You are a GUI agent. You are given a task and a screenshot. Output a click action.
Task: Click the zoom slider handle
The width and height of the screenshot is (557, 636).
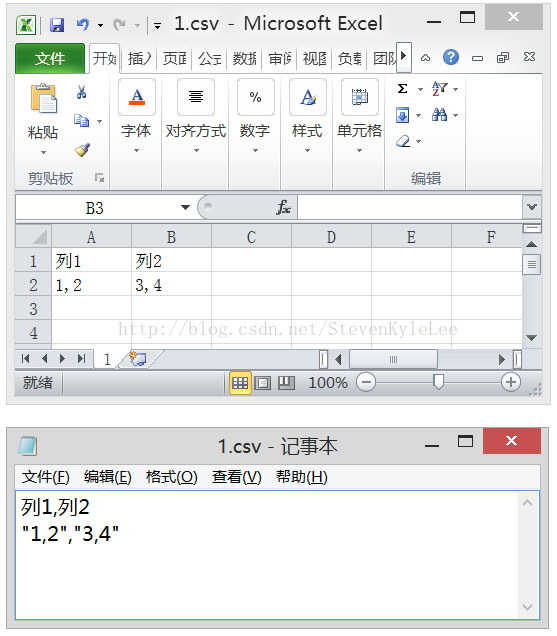point(438,382)
